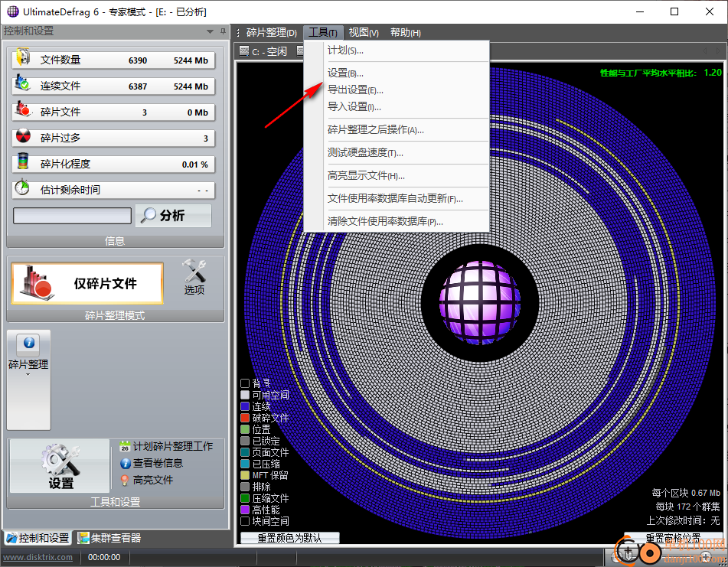Open the 工具(T) menu
Screen dimensions: 728x567
coord(323,32)
